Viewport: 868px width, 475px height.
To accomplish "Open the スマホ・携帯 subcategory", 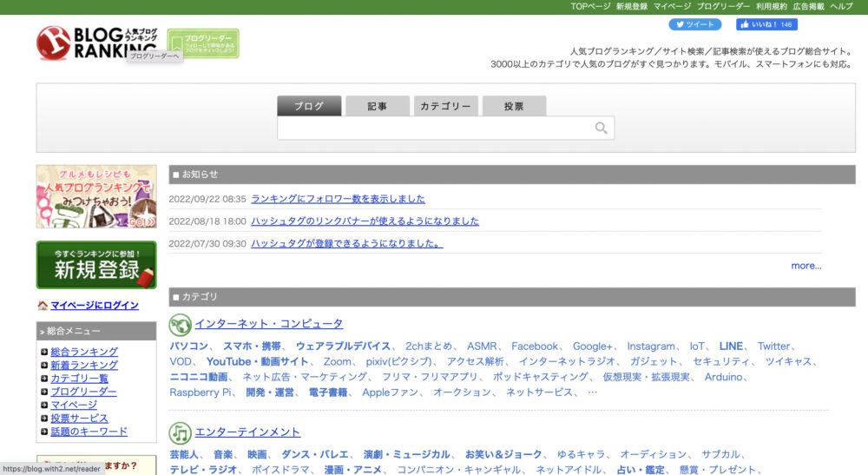I will 252,346.
